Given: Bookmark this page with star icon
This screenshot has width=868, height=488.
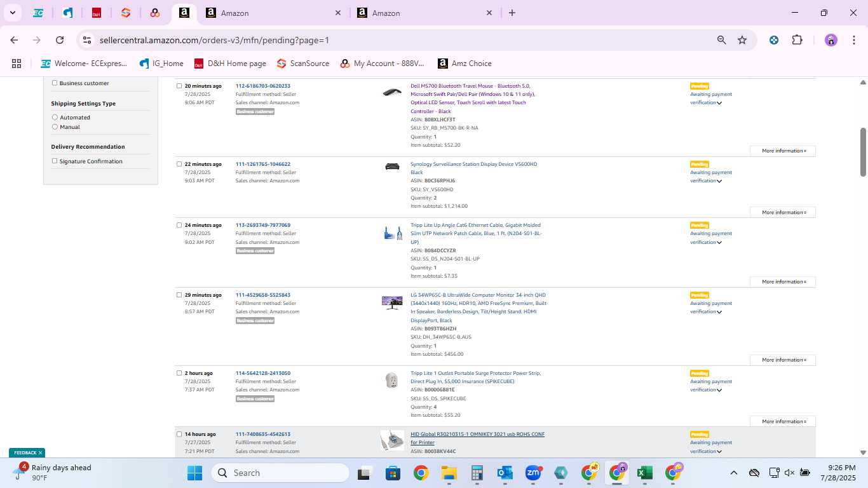Looking at the screenshot, I should (742, 40).
